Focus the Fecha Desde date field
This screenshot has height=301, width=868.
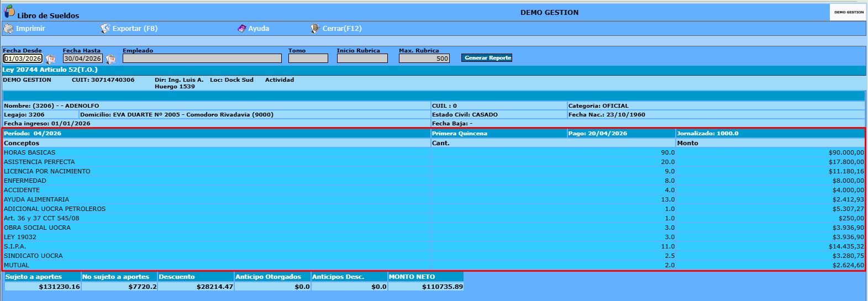[23, 58]
